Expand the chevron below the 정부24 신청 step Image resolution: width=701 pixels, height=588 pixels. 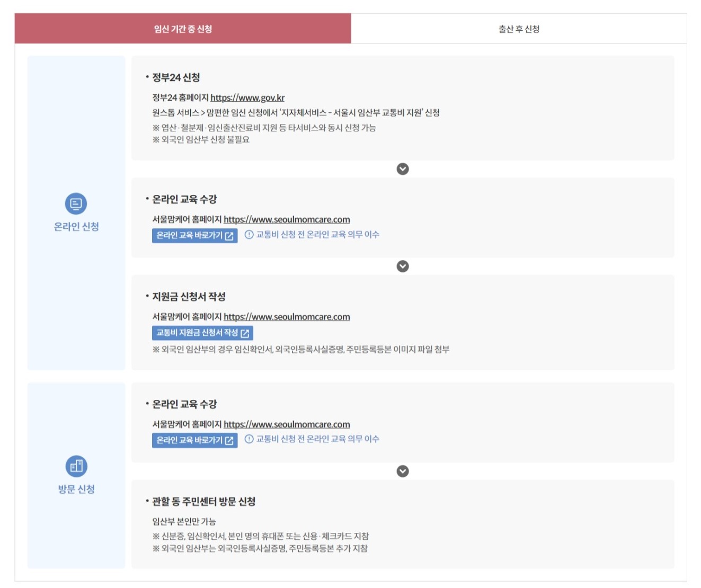[x=403, y=168]
